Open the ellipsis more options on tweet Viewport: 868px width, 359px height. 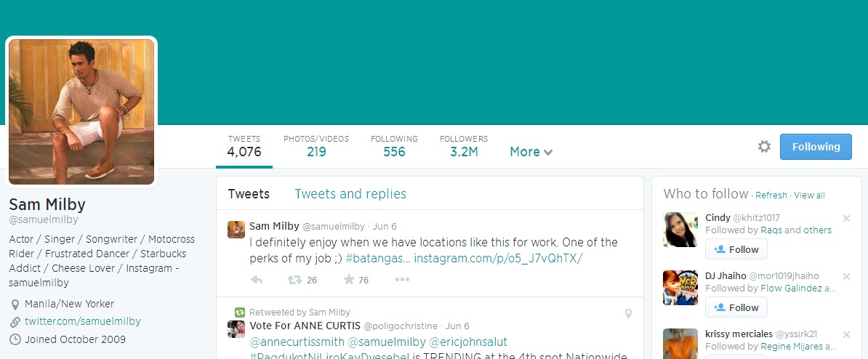tap(403, 280)
